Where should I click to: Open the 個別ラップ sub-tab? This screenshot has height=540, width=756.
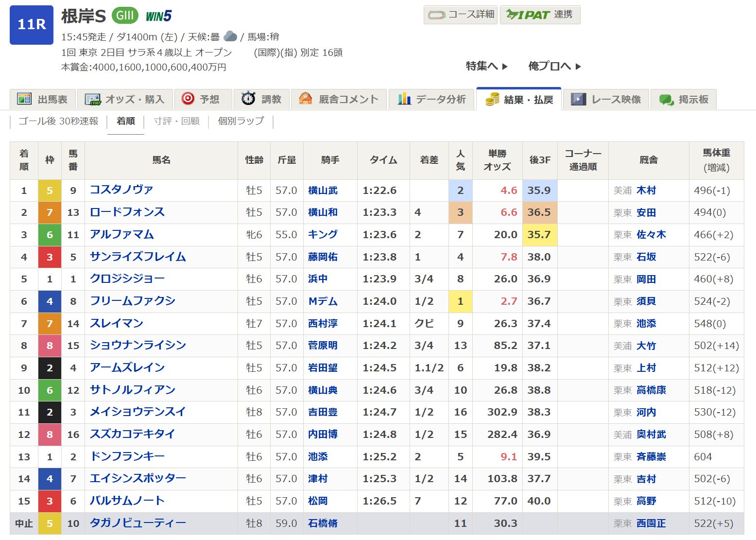pos(241,121)
